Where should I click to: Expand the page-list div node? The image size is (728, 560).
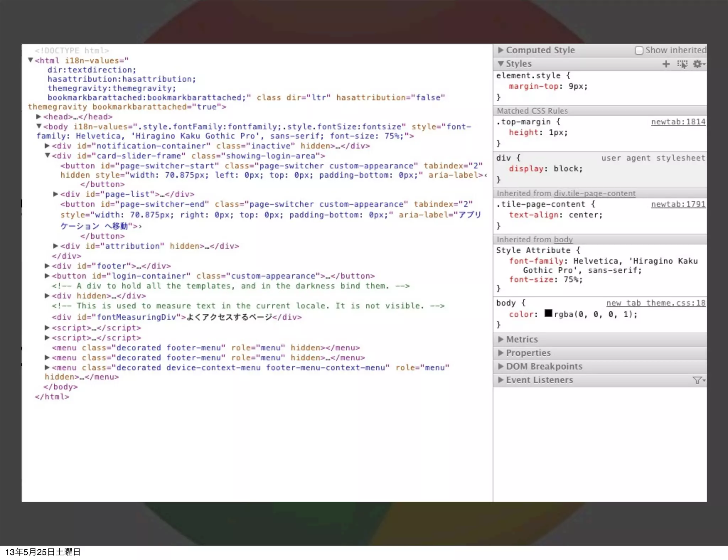pyautogui.click(x=55, y=194)
